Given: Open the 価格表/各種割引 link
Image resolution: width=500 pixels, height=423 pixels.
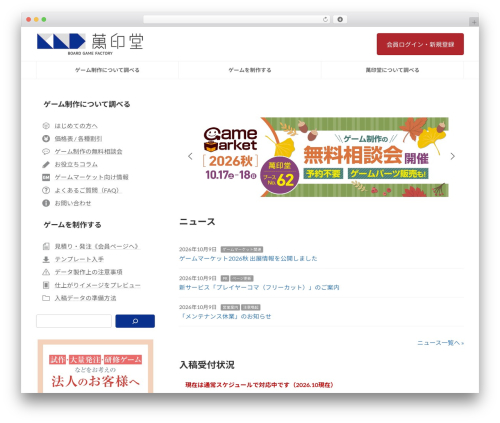Looking at the screenshot, I should 78,139.
